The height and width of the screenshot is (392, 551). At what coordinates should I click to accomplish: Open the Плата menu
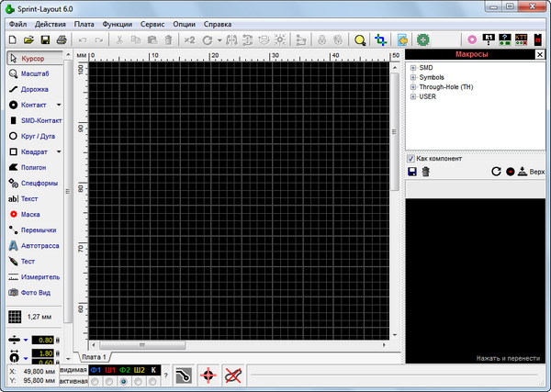pyautogui.click(x=84, y=22)
